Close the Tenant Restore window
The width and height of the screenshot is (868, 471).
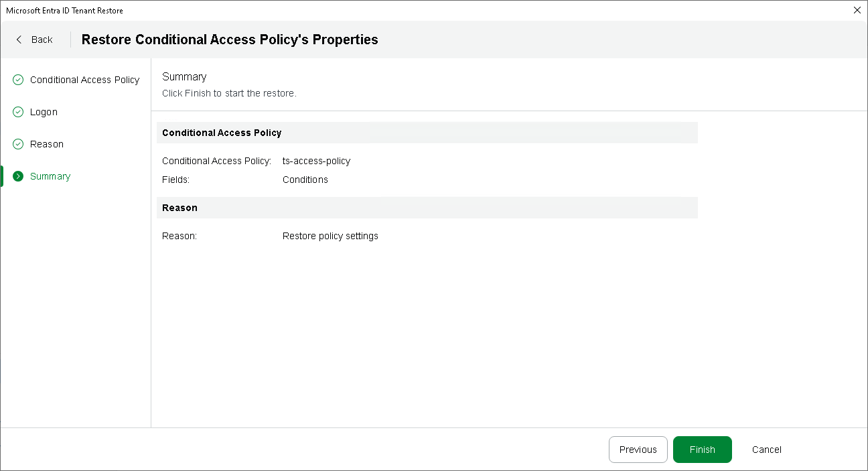click(x=857, y=10)
